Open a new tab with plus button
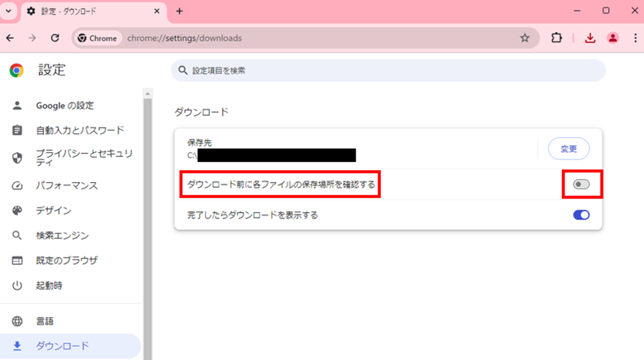Viewport: 644px width, 360px height. (x=180, y=11)
